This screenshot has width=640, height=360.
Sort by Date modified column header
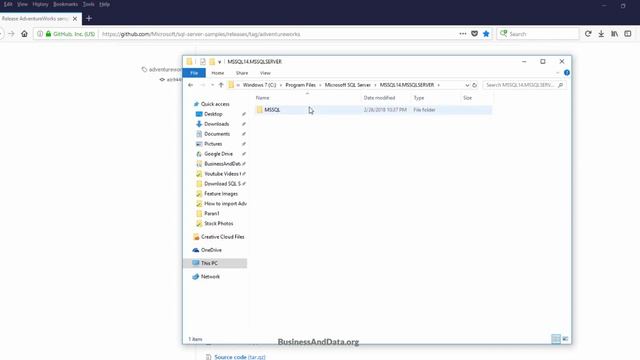379,98
